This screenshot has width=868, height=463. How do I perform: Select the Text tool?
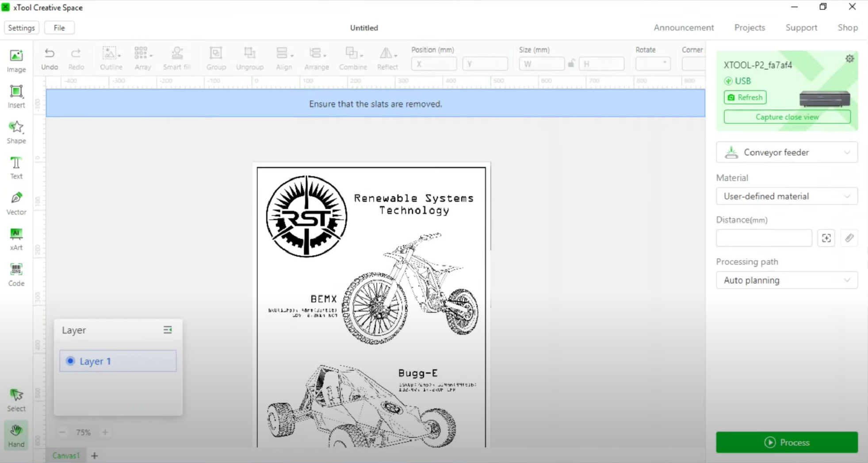(x=16, y=168)
